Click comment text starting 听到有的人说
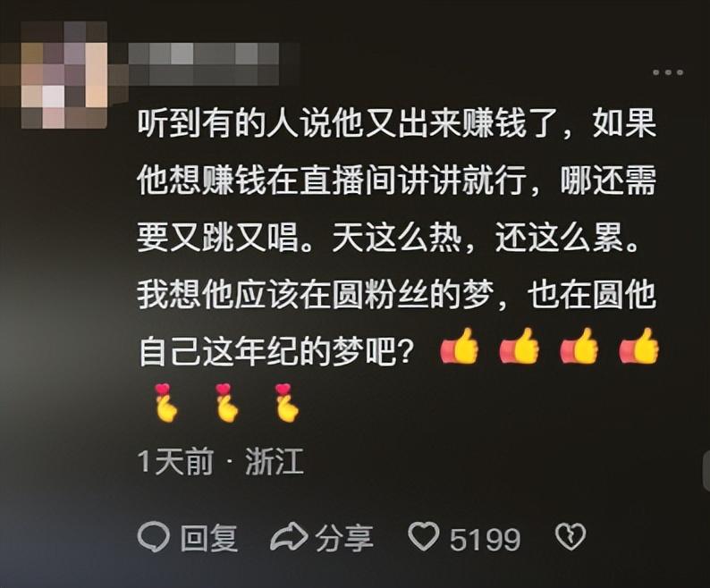This screenshot has width=710, height=588. [398, 237]
